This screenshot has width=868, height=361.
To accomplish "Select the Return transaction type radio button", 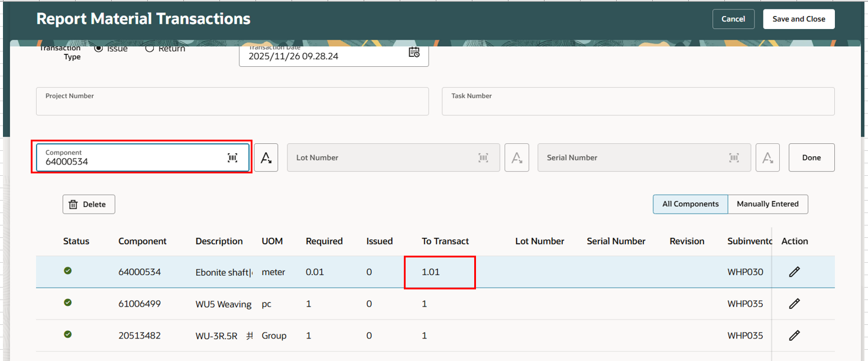I will point(150,48).
